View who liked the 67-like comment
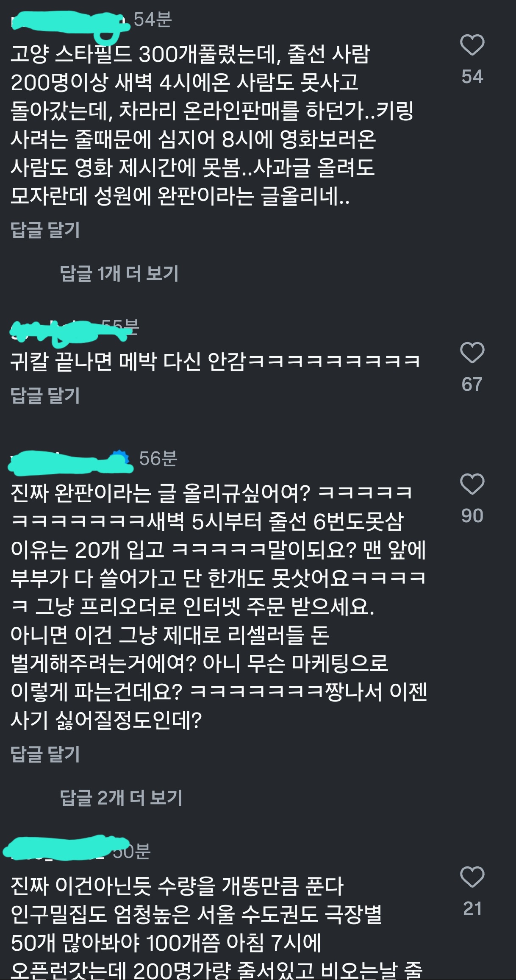This screenshot has width=516, height=980. [x=472, y=384]
